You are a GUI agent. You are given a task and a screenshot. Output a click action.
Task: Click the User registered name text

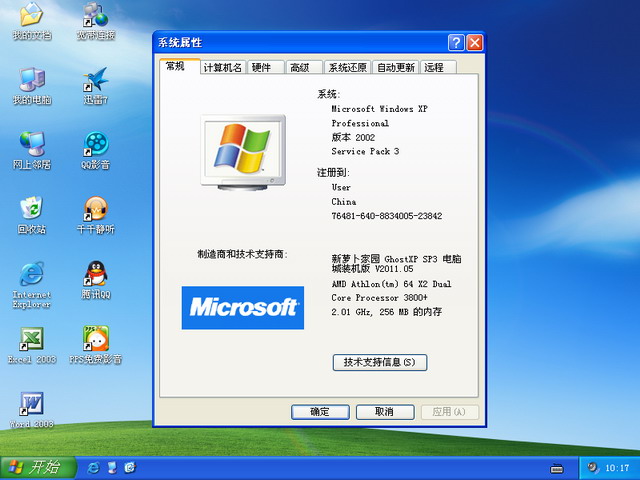[x=341, y=188]
